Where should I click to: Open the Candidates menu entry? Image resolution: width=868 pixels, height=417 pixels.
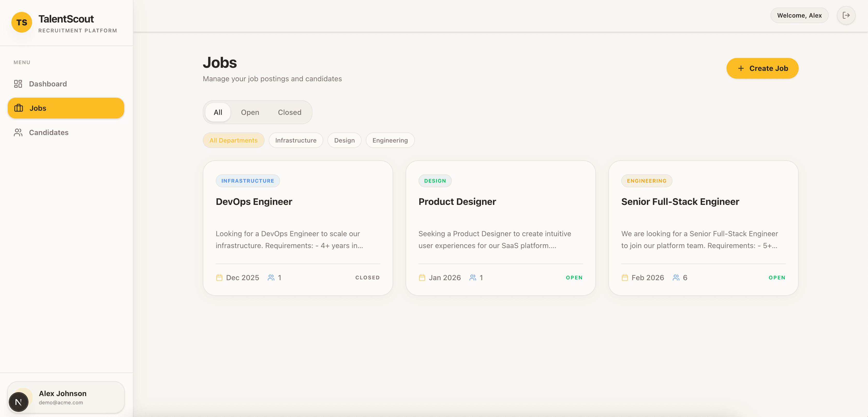point(49,132)
